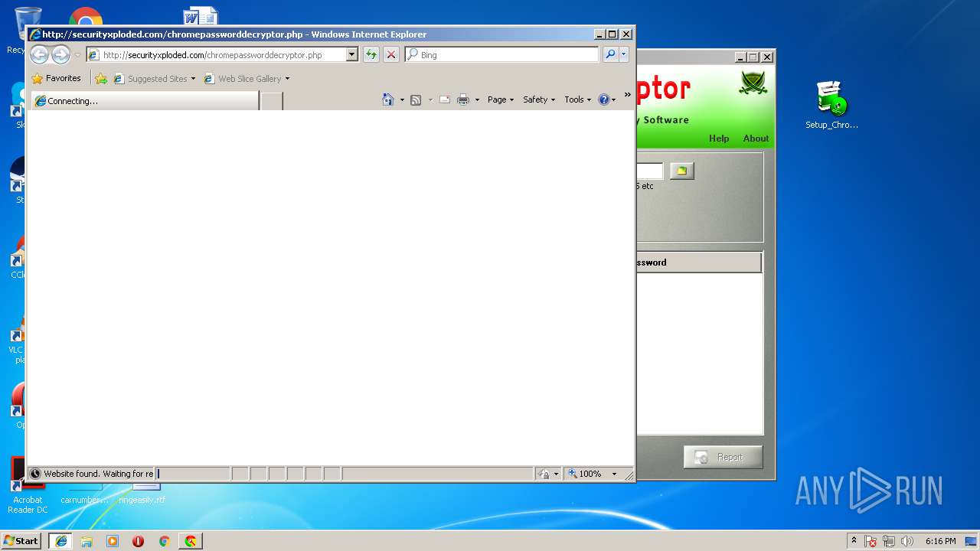Screen dimensions: 980x551
Task: Open the Action Center flag tray icon
Action: pos(871,541)
